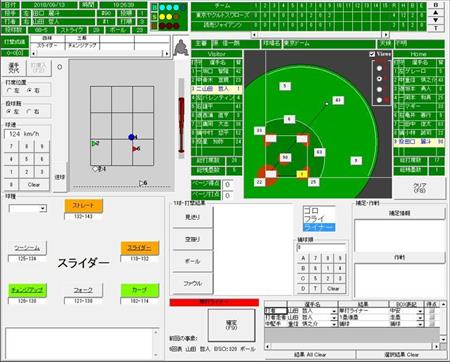Open the BOX notation dropdown in the 打者走者 row
Viewport: 450px width, 362px height.
(420, 318)
